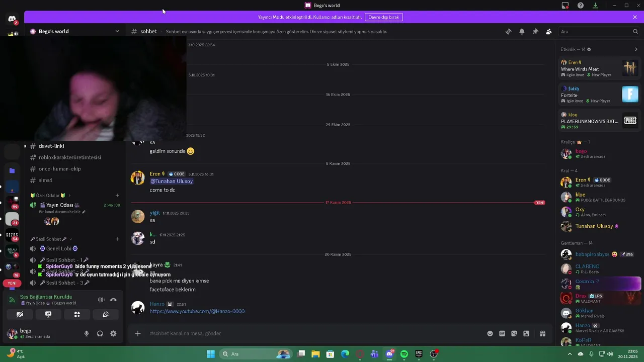Open noise suppression waveform icon

coord(101,300)
